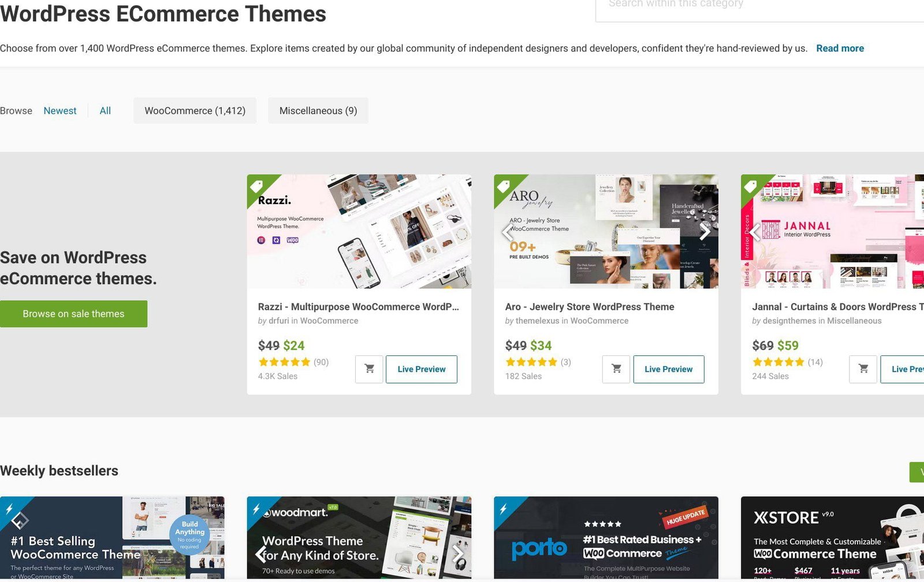The height and width of the screenshot is (582, 924).
Task: Add Razzi theme to cart
Action: 370,369
